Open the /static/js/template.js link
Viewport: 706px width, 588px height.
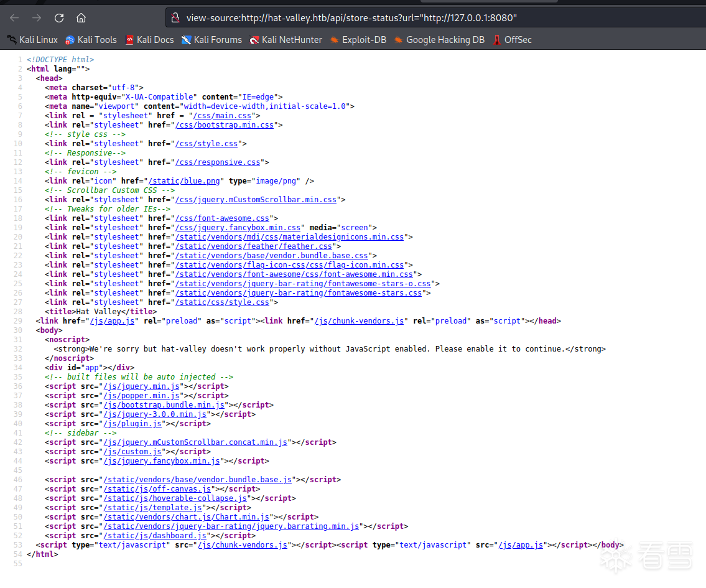coord(152,508)
